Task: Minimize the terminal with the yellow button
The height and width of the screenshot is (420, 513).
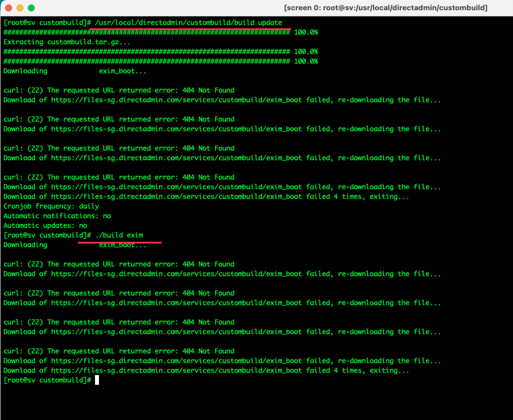Action: click(19, 8)
